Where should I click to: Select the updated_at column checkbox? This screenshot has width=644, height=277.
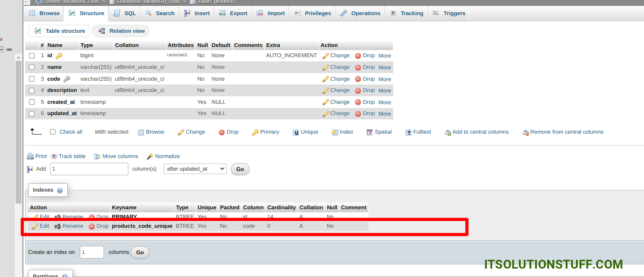point(32,113)
